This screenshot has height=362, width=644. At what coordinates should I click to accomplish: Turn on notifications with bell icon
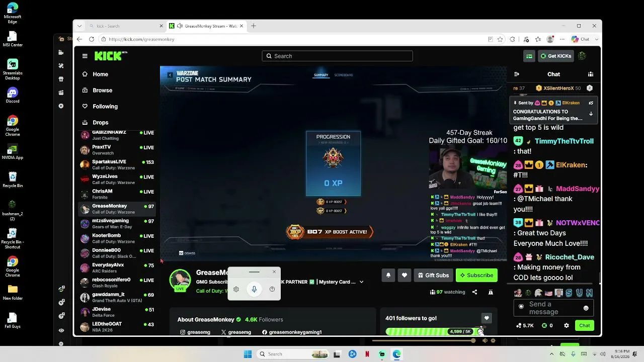tap(388, 276)
